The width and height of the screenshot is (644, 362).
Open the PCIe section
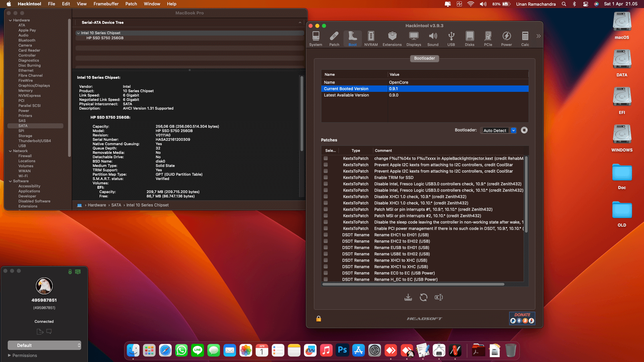[x=488, y=38]
